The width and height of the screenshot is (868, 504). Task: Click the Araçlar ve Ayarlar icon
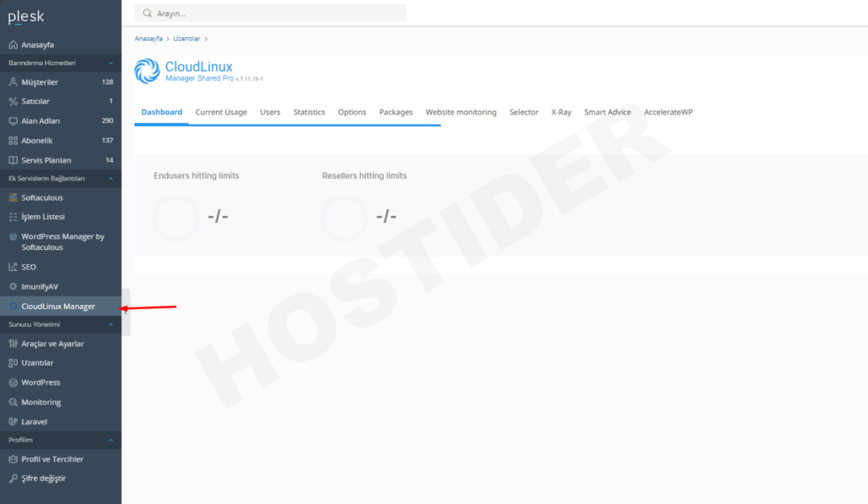[13, 343]
